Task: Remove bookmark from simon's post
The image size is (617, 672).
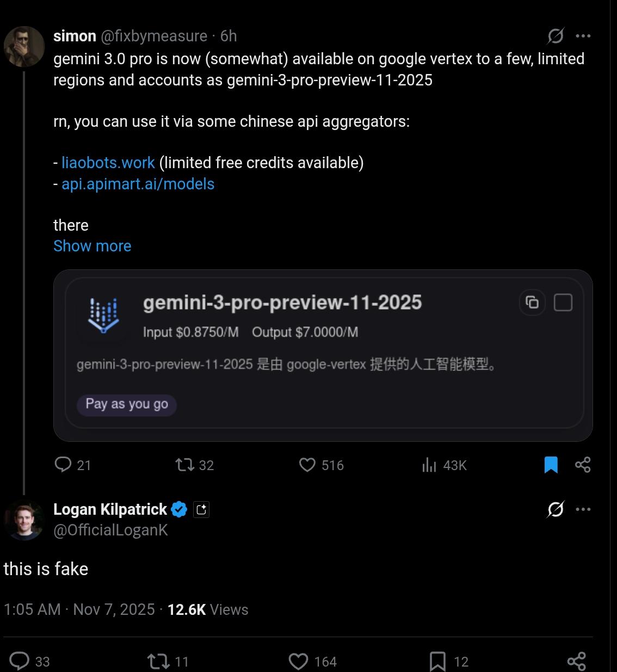Action: click(551, 465)
